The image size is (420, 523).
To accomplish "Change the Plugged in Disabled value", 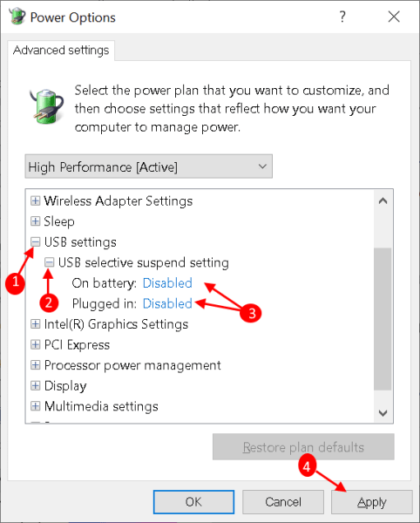I will tap(167, 303).
